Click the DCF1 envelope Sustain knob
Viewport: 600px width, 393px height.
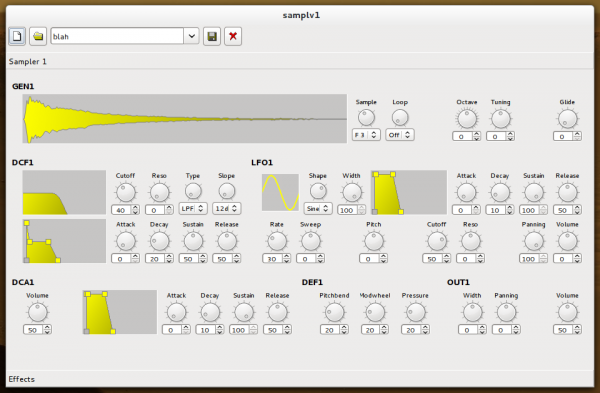tap(193, 241)
